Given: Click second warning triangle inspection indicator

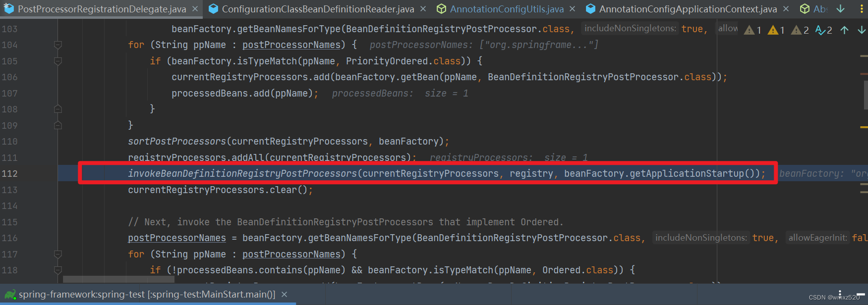Looking at the screenshot, I should tap(776, 30).
